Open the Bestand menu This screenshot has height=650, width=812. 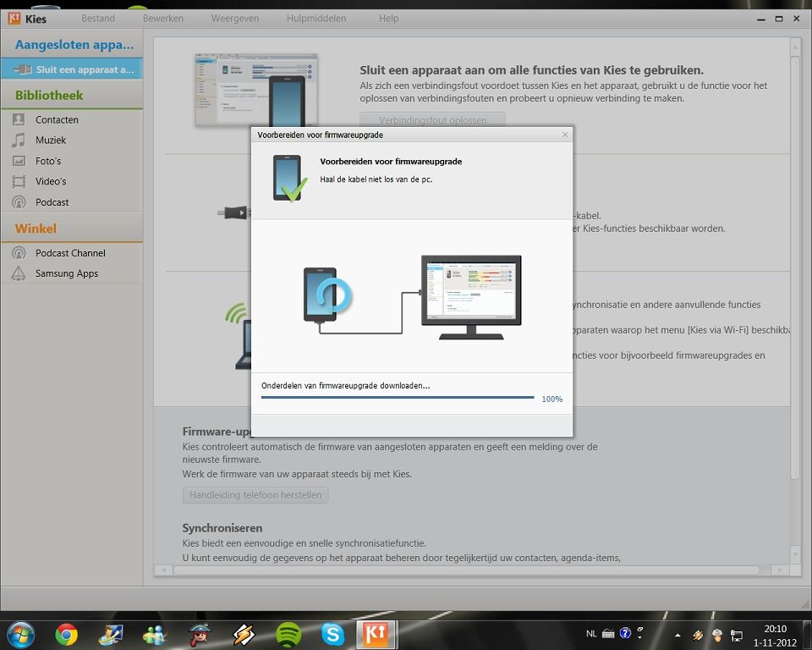[98, 19]
